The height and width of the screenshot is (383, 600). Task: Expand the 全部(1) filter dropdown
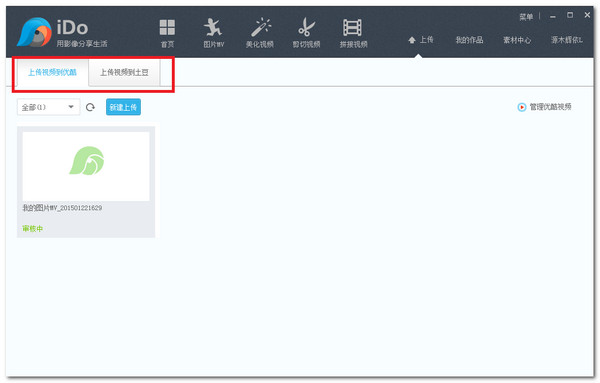coord(49,107)
